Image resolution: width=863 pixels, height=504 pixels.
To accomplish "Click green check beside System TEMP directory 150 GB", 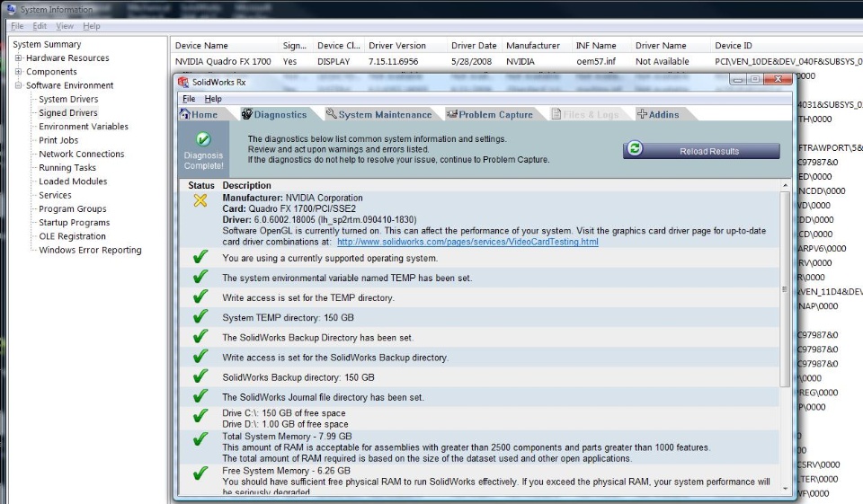I will [200, 316].
